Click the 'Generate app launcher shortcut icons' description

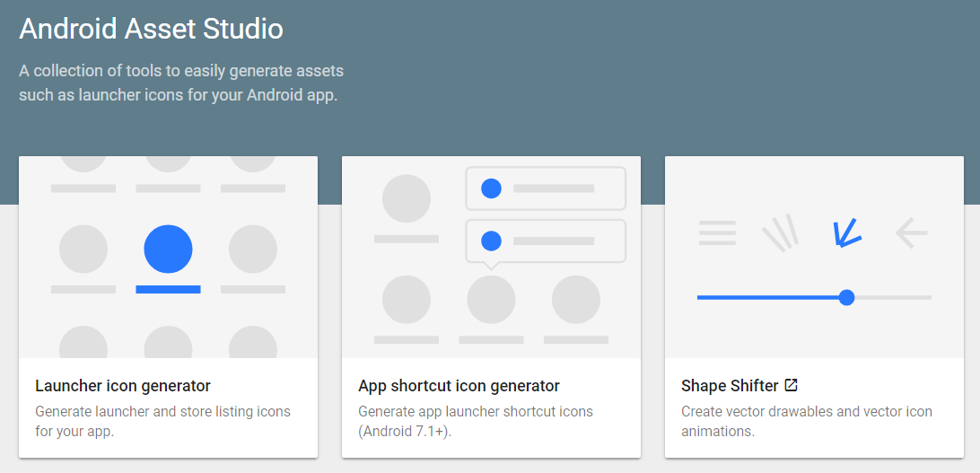476,422
